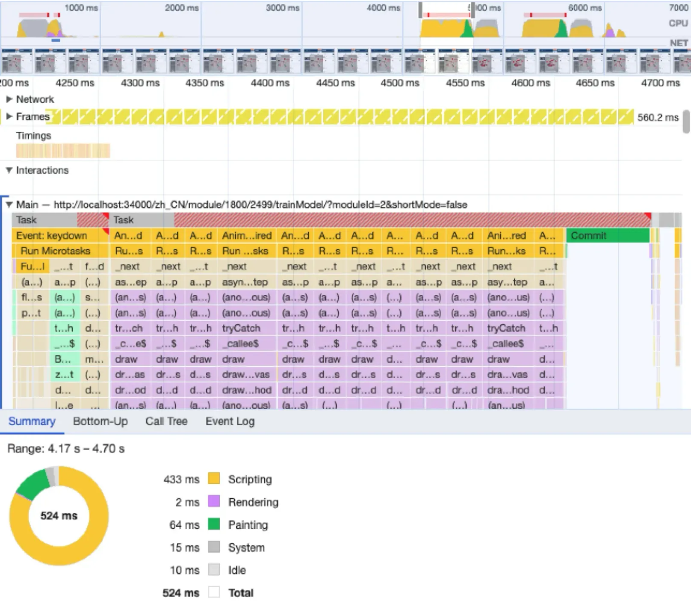Expand the Frames track
691x616 pixels.
[x=9, y=116]
